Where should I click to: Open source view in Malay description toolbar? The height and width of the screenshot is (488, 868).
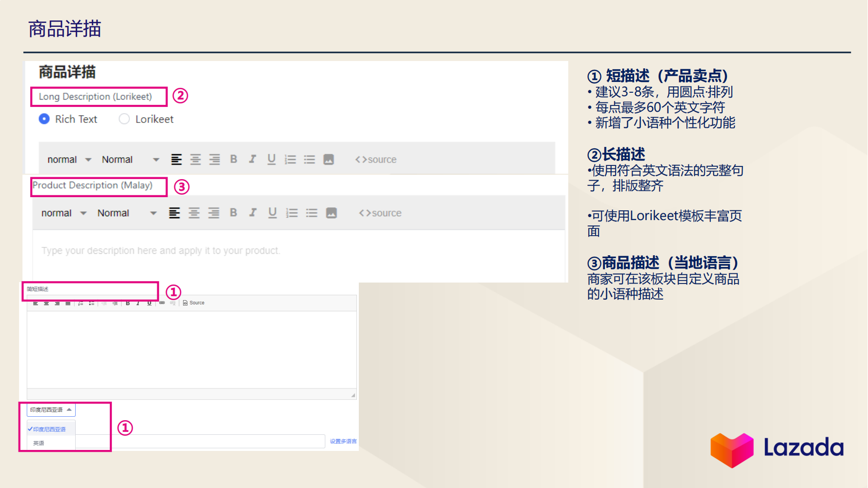point(380,213)
